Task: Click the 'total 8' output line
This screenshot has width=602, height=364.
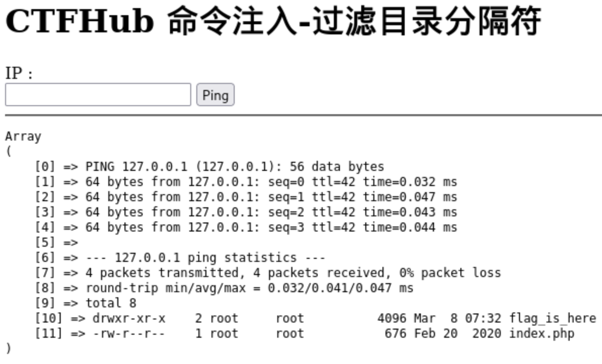Action: [x=110, y=303]
